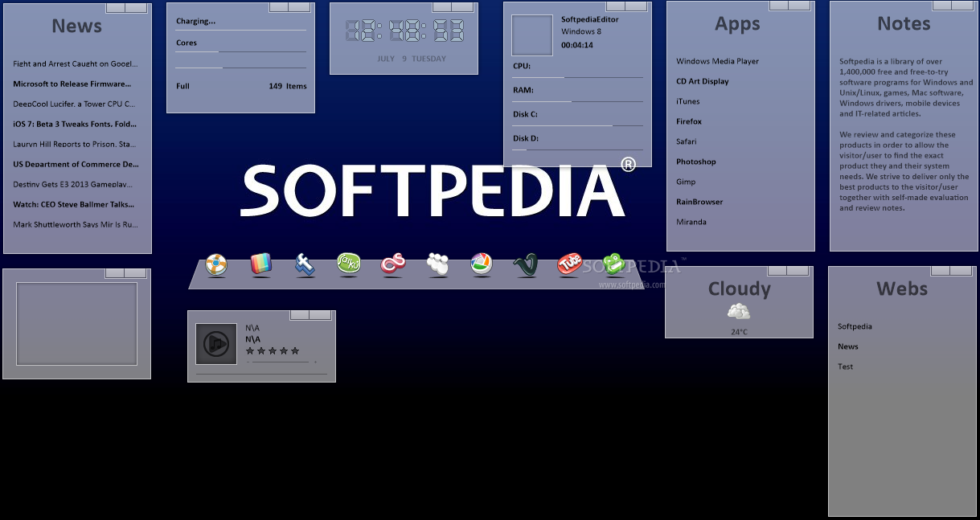Screen dimensions: 980x520
Task: Click the music player track progress bar
Action: click(x=261, y=375)
